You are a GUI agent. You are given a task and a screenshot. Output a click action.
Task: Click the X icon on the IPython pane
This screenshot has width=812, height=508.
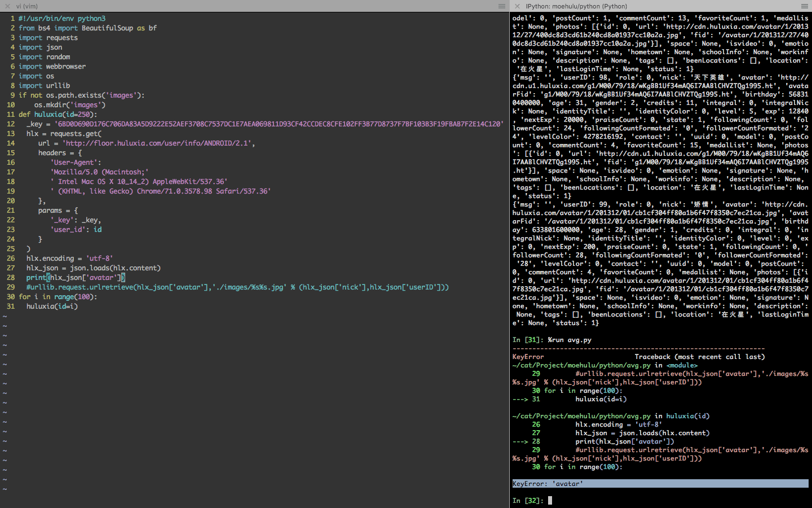point(517,6)
